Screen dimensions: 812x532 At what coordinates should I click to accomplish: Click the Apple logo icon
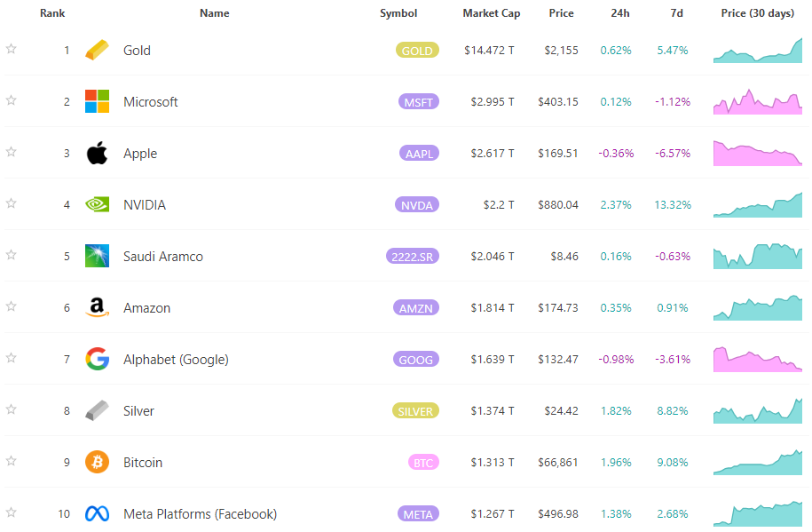coord(97,154)
